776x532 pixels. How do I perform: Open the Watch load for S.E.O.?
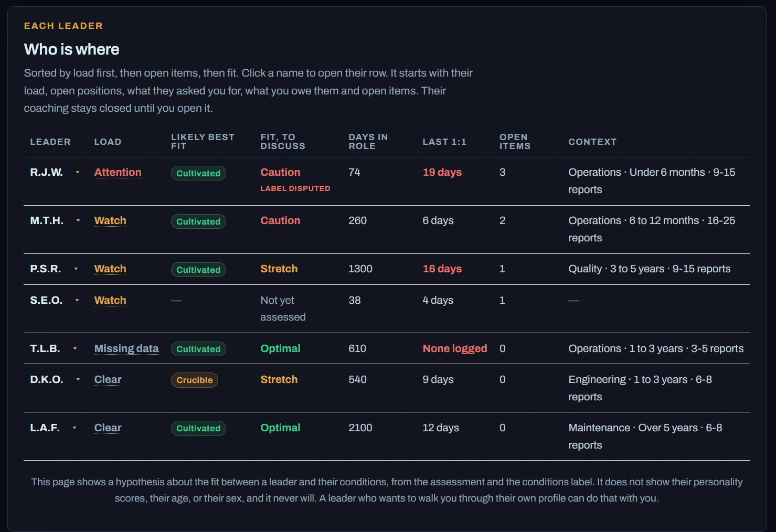(110, 300)
